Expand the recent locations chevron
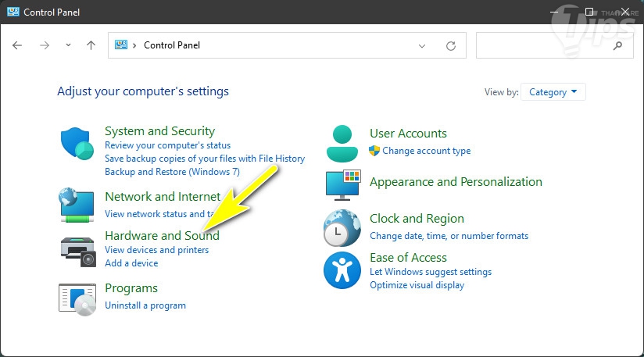Screen dimensions: 644x357 click(69, 45)
